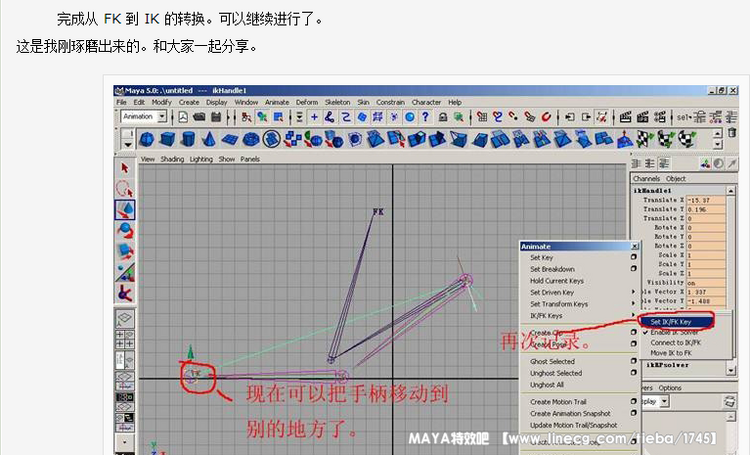This screenshot has width=750, height=455.
Task: Open the Animation menu set dropdown
Action: (x=162, y=116)
